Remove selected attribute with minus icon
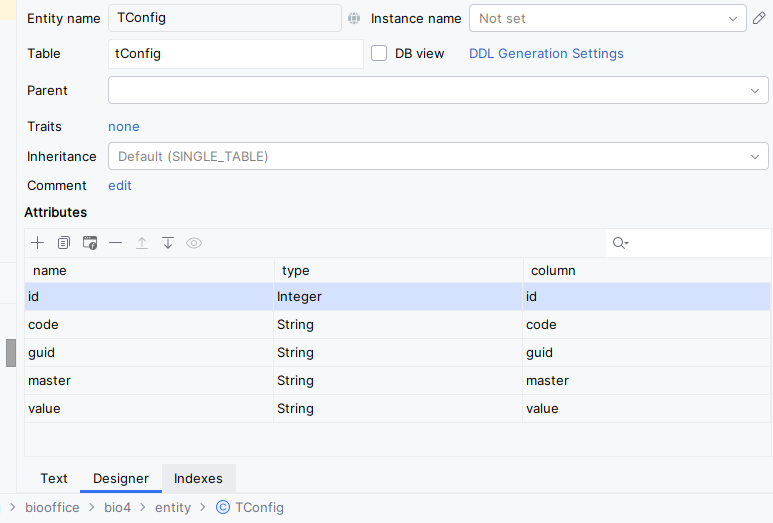The height and width of the screenshot is (523, 773). pyautogui.click(x=116, y=243)
